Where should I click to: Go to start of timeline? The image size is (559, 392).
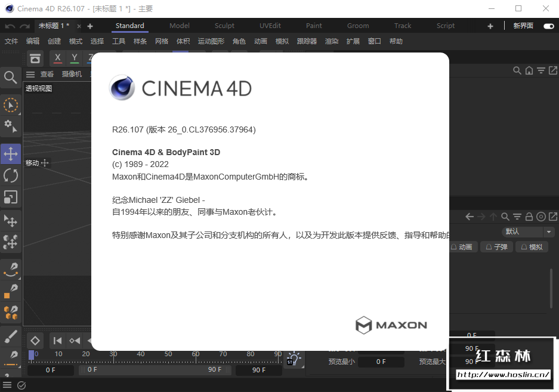pyautogui.click(x=57, y=341)
